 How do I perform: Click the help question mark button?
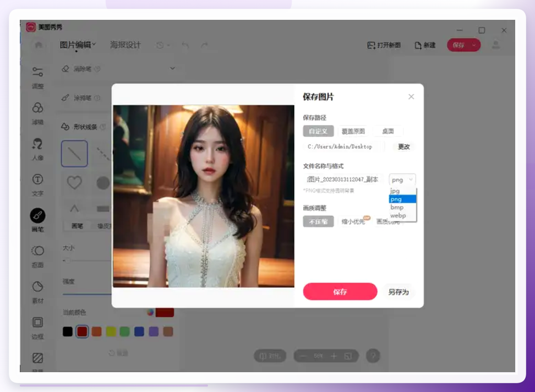373,356
